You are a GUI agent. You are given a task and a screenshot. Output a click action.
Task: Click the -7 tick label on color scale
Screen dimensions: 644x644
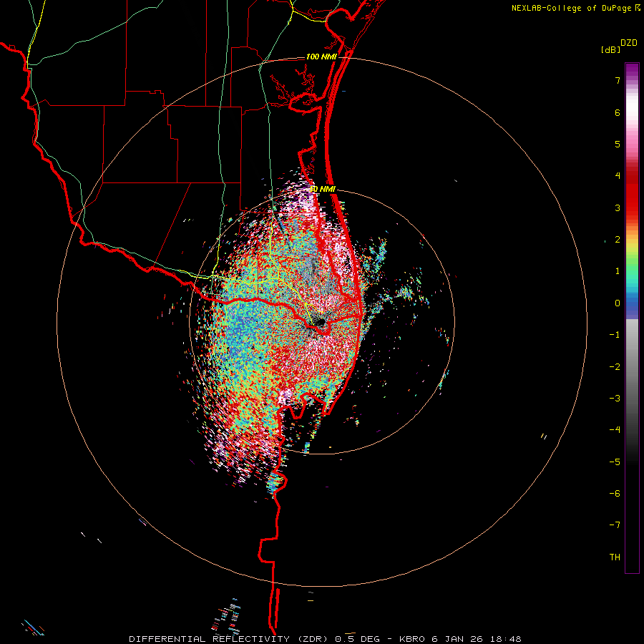coord(615,525)
